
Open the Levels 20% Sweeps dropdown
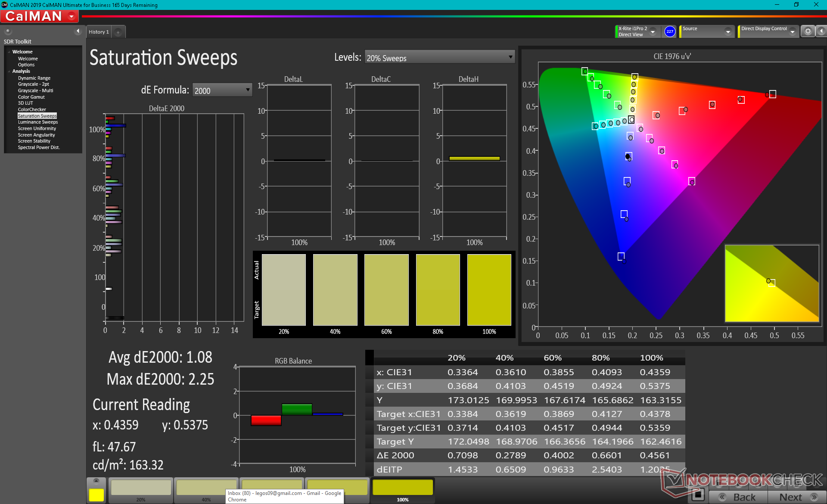tap(439, 57)
